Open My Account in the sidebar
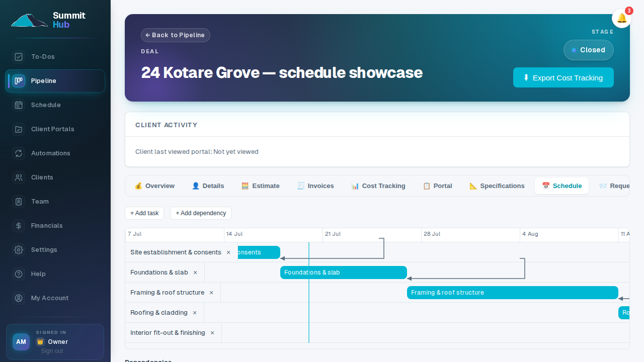Screen dimensions: 644x362 pos(55,298)
